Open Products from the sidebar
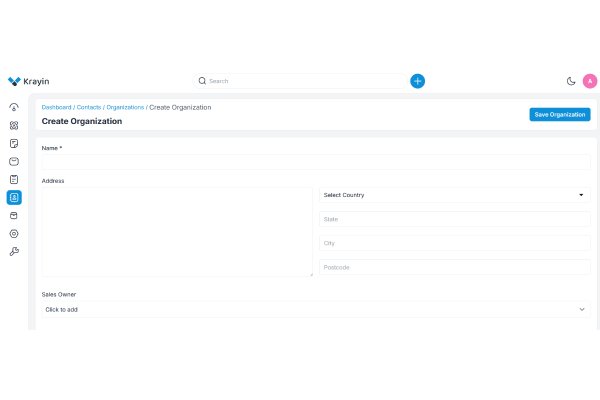 tap(14, 215)
